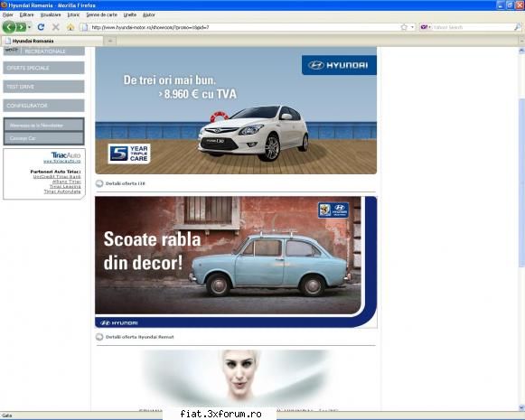Viewport: 525px width, 420px height.
Task: Click the Abonează-te la Newsletter button
Action: 44,126
